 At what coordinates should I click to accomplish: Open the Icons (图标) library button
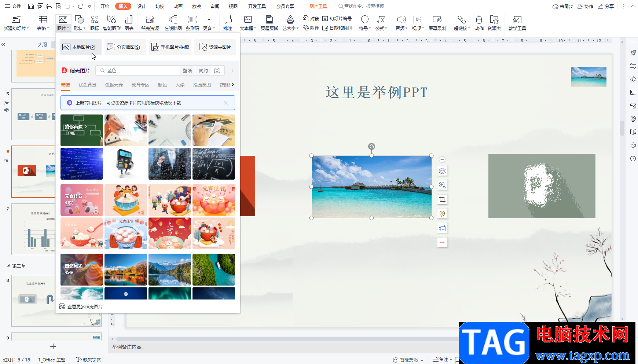click(95, 23)
